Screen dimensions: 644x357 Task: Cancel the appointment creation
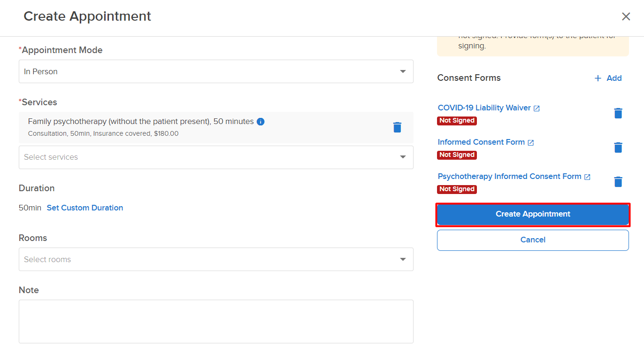pos(533,240)
